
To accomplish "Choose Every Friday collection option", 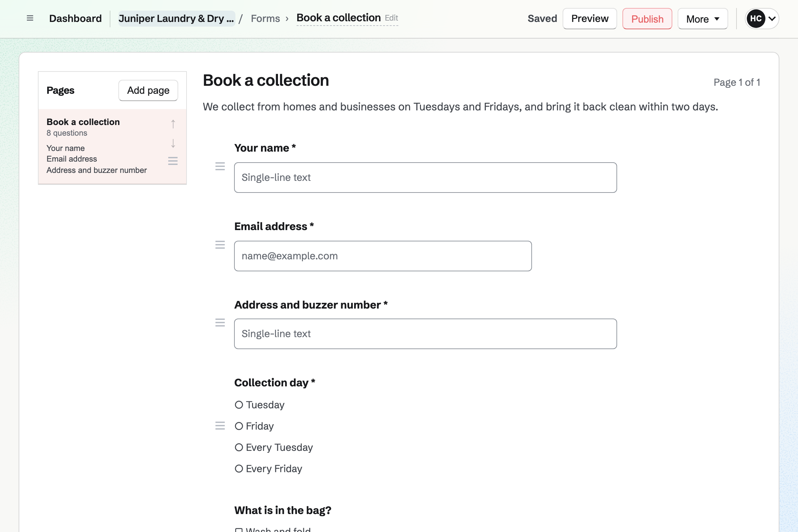I will (x=239, y=468).
